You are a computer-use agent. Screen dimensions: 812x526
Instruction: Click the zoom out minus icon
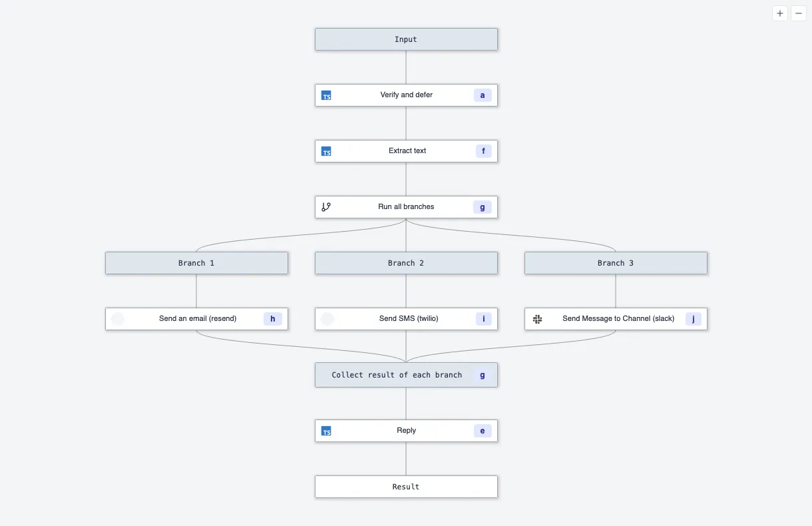[798, 13]
